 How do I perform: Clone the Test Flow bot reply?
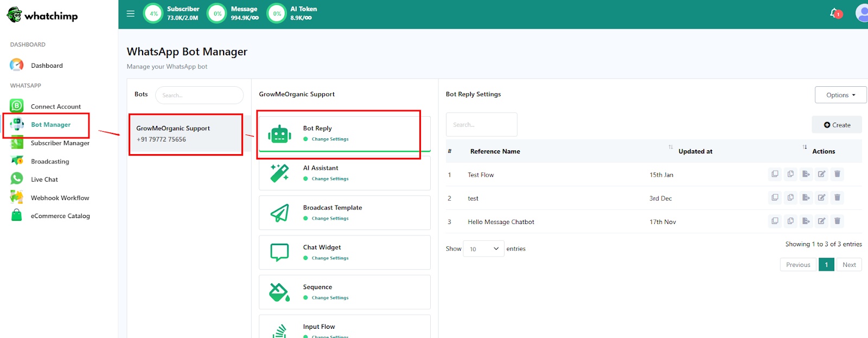(775, 174)
